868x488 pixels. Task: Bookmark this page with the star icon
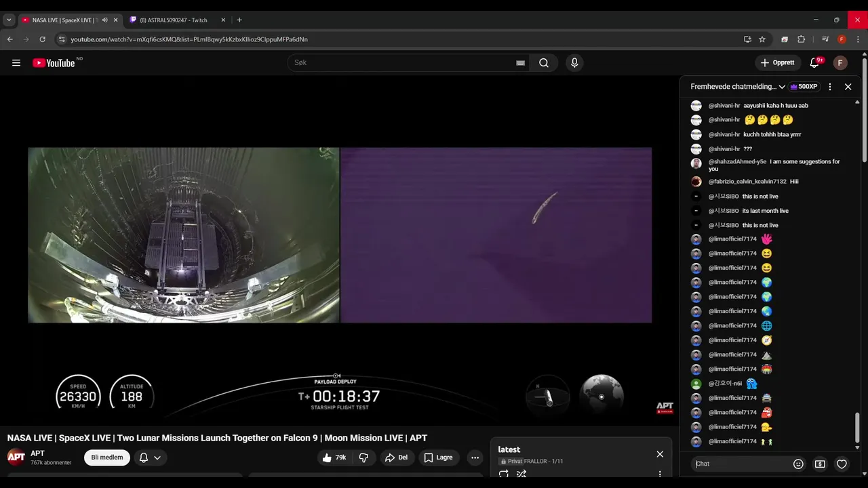(x=762, y=39)
